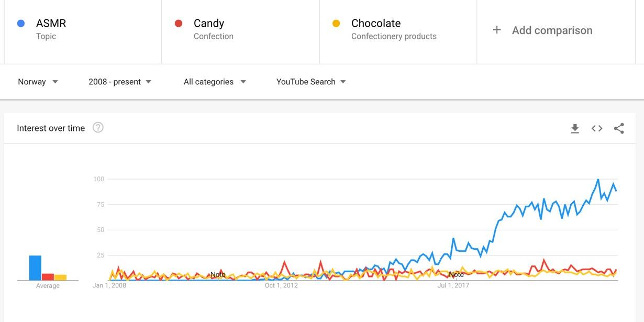Viewport: 644px width, 322px height.
Task: Click the yellow Chocolate legend dot
Action: 336,23
